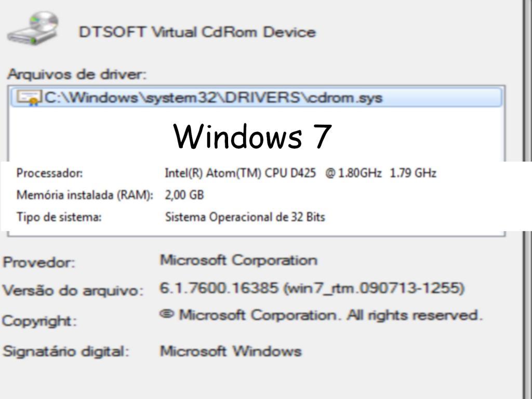Click the 6.1.7600.16385 file version value

(312, 288)
